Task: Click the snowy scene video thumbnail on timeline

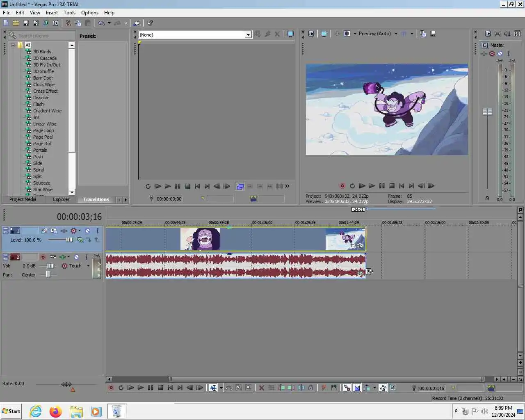Action: [x=345, y=239]
